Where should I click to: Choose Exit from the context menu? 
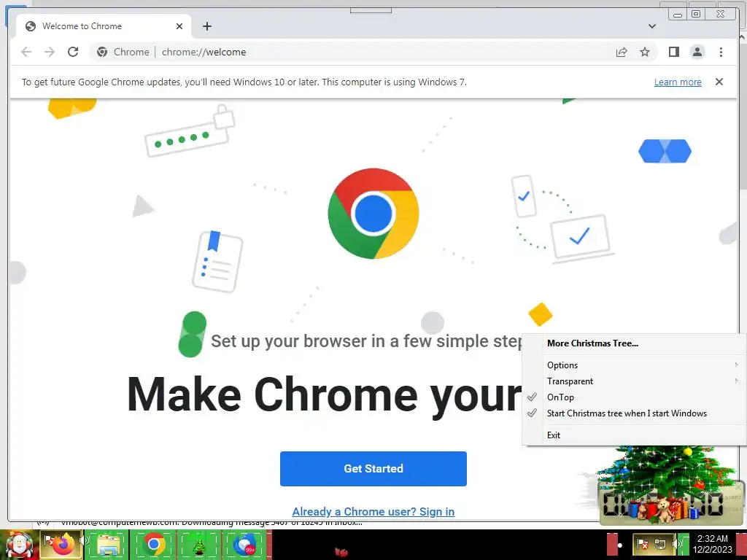coord(634,435)
